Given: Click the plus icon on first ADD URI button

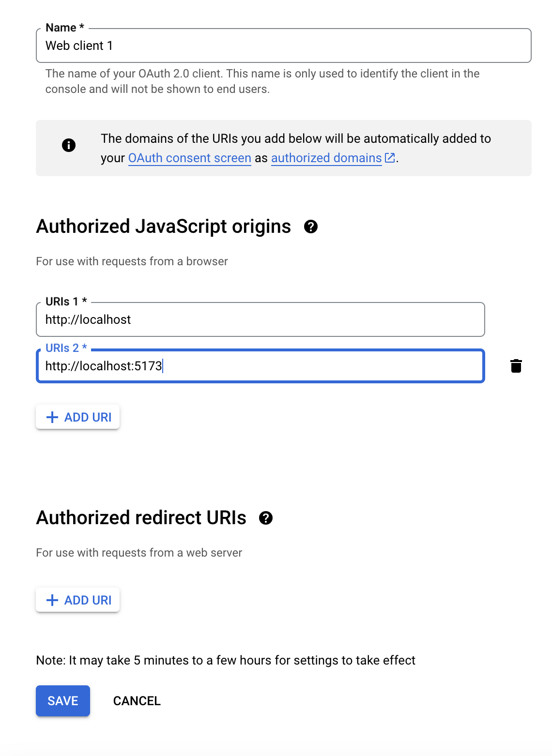Looking at the screenshot, I should [x=52, y=417].
